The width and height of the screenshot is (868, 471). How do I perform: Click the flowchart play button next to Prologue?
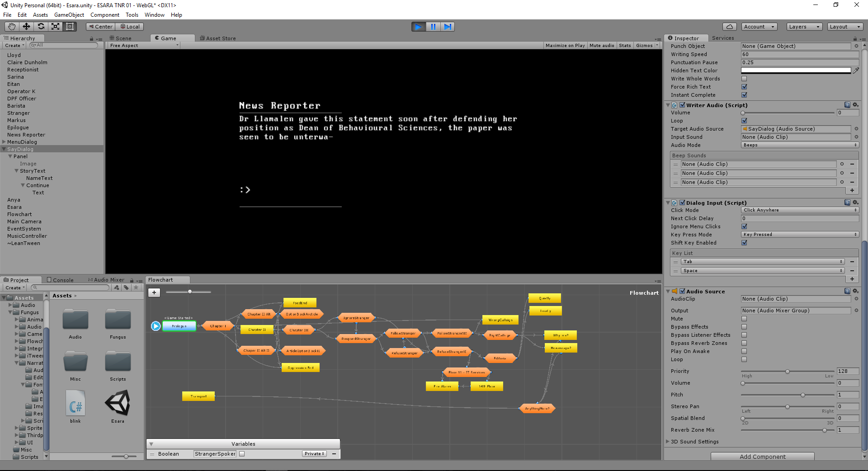[x=156, y=326]
